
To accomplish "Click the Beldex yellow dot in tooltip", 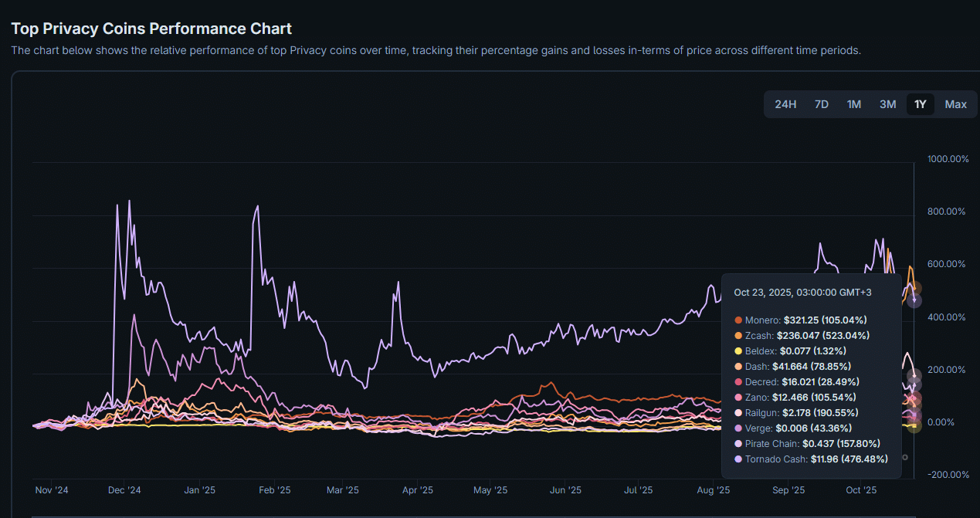I will [738, 351].
